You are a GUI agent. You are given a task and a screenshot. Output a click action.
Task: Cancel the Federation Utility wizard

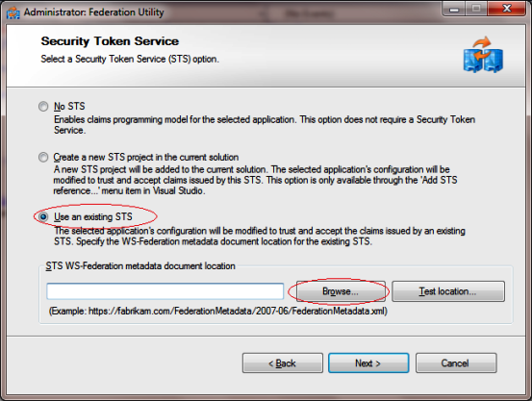pos(456,363)
